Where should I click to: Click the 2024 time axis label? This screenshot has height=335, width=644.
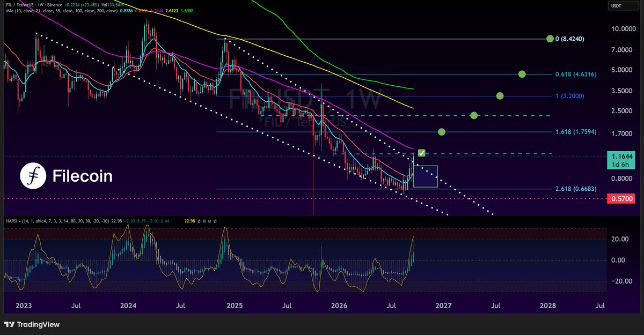point(128,306)
